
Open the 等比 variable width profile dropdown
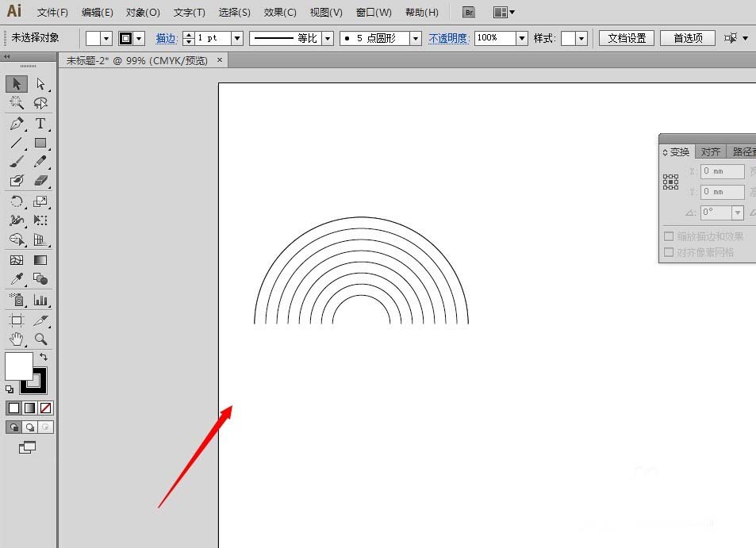pos(328,38)
